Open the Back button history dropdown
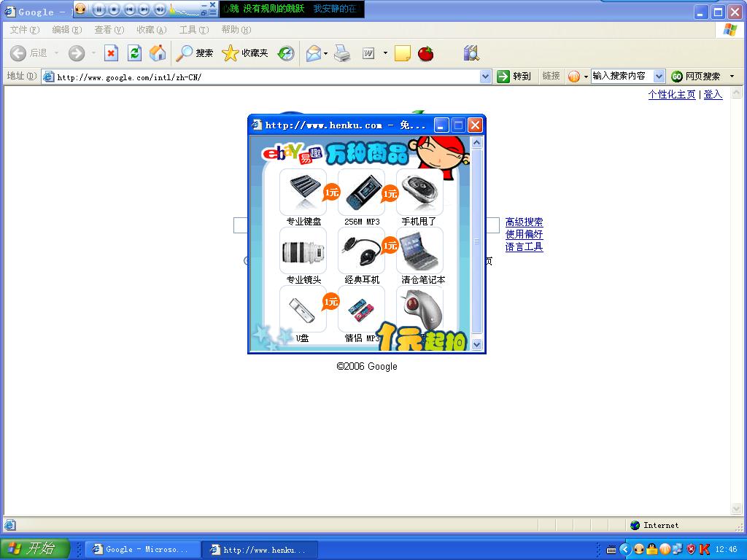This screenshot has height=560, width=747. point(57,52)
